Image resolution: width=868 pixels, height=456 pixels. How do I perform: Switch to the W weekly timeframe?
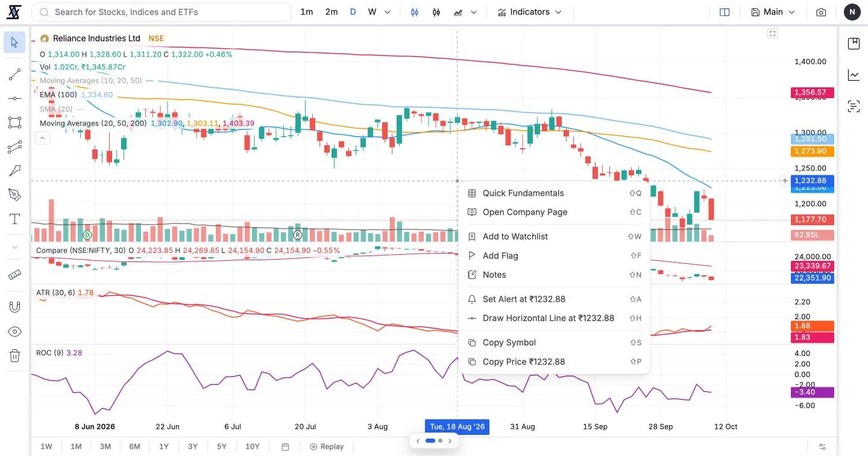(x=373, y=12)
